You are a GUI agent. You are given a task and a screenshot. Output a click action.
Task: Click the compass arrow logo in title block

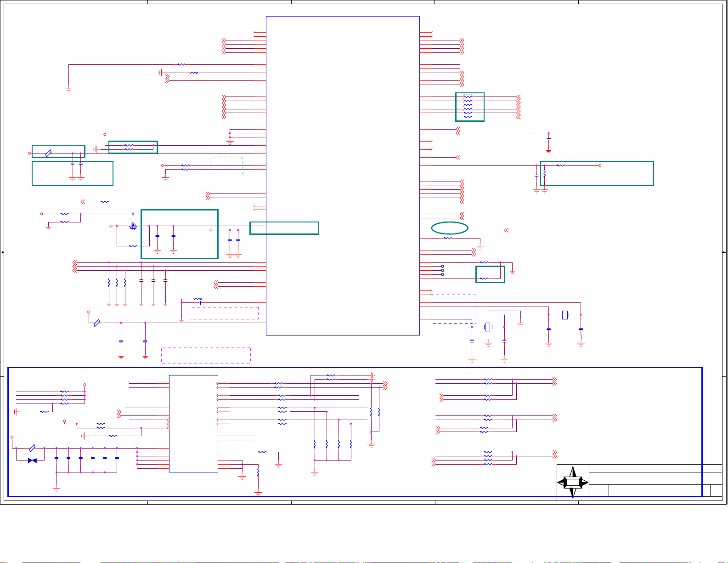tap(573, 483)
